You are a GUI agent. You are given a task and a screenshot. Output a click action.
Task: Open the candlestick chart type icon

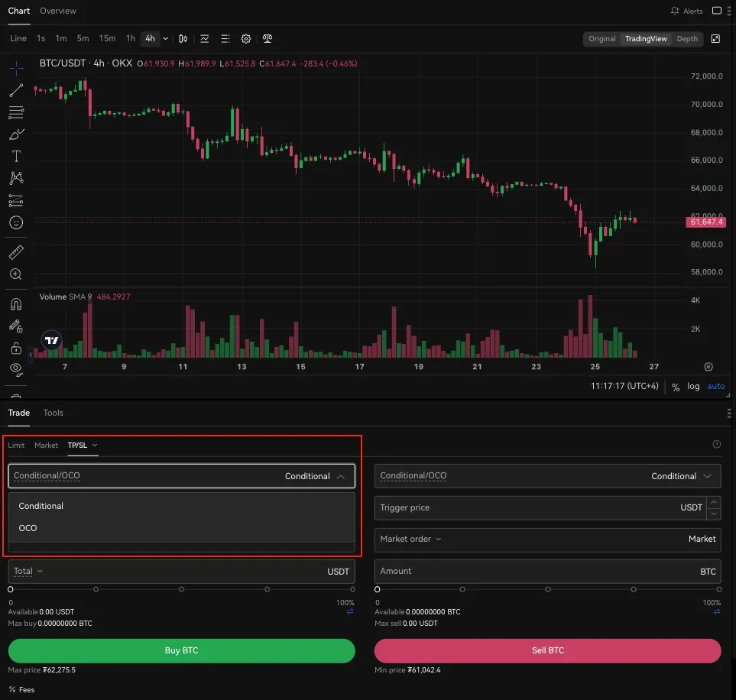183,38
